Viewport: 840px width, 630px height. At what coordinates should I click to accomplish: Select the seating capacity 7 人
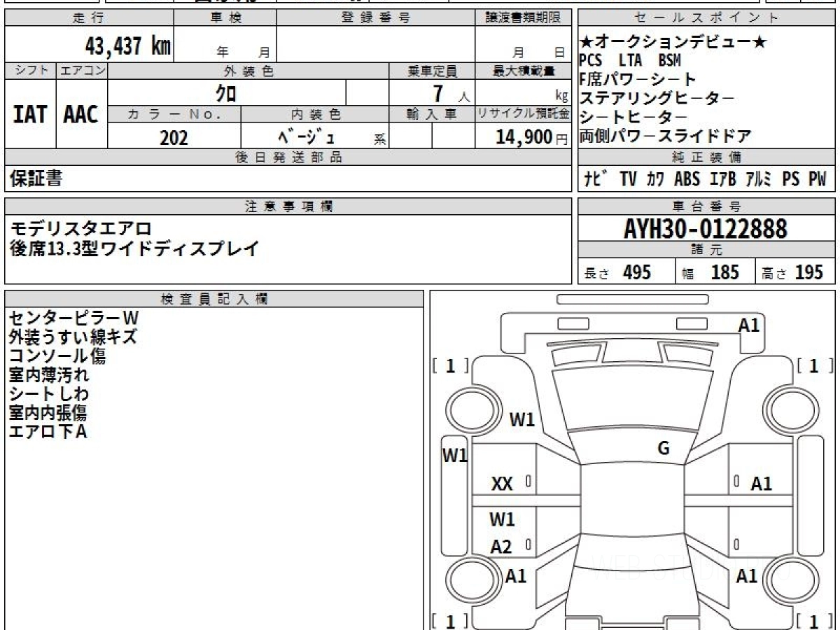click(x=451, y=93)
